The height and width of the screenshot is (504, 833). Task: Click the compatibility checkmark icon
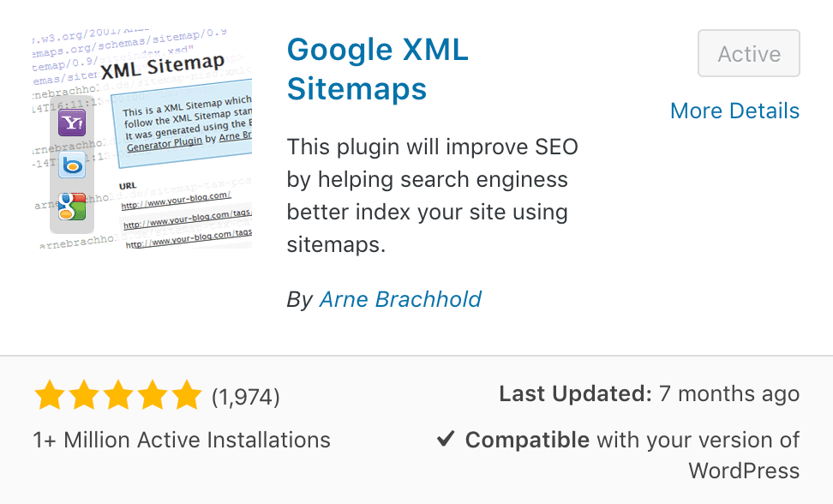446,439
